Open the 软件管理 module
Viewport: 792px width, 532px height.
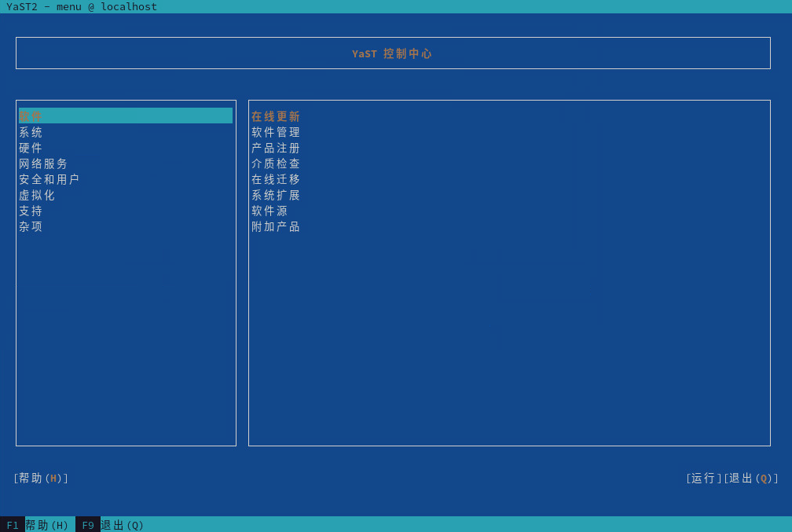click(276, 132)
